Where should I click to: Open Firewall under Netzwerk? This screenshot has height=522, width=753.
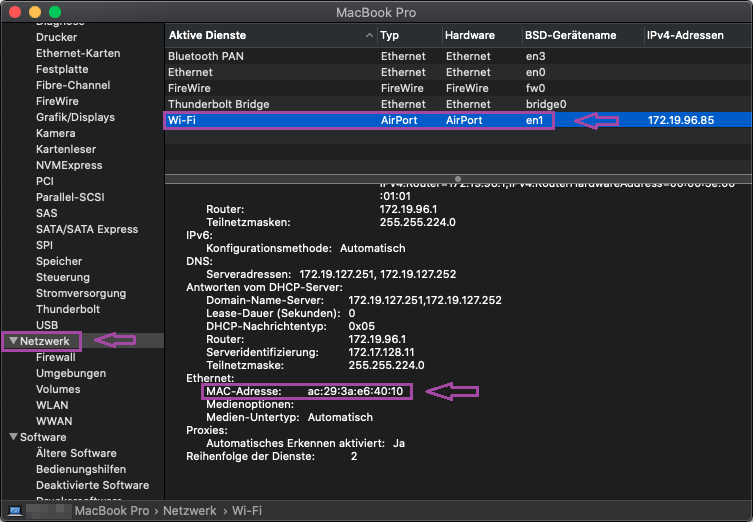pos(56,357)
